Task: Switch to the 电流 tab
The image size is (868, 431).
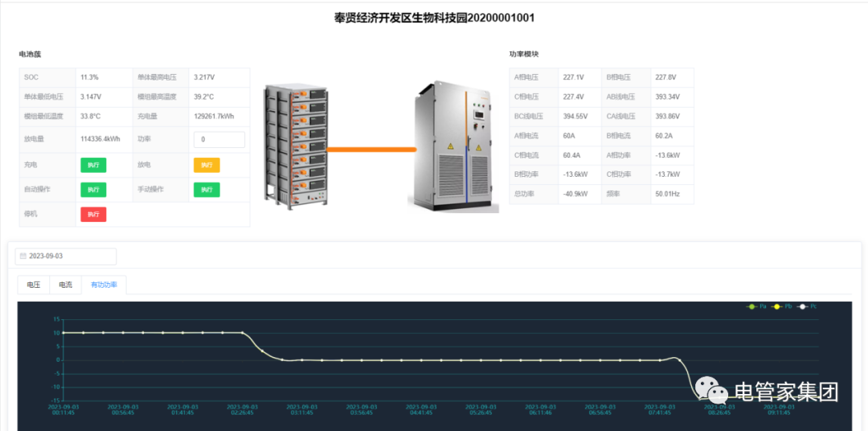Action: point(65,285)
